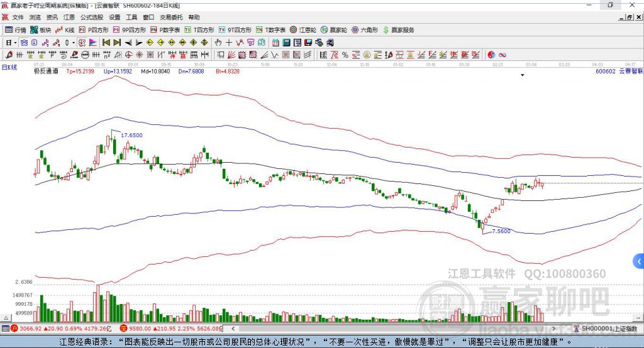
Task: Click the 日K线 chart label
Action: (x=9, y=67)
